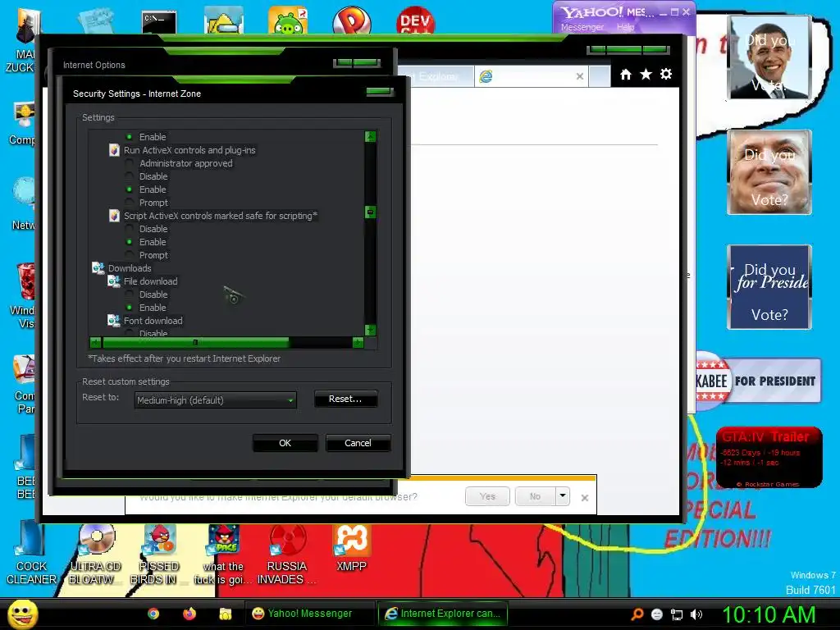
Task: Open the Angry Birds Space desktop icon
Action: tap(223, 554)
